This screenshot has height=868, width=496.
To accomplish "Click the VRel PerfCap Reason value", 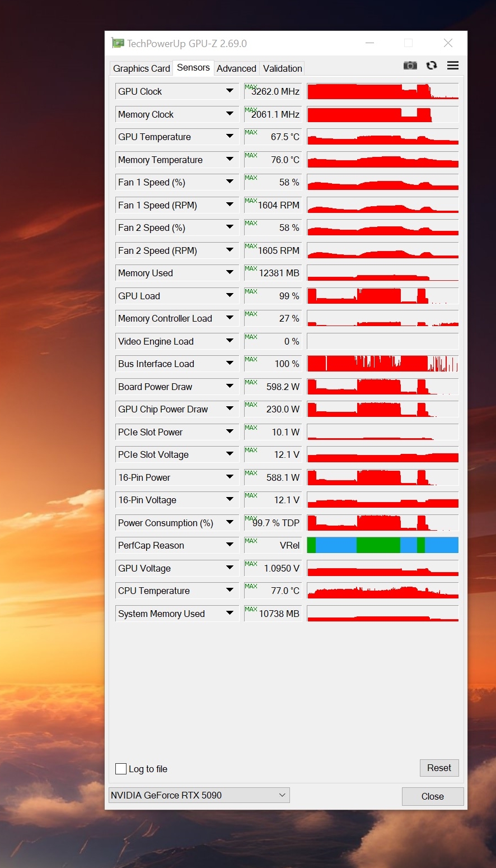I will click(273, 545).
